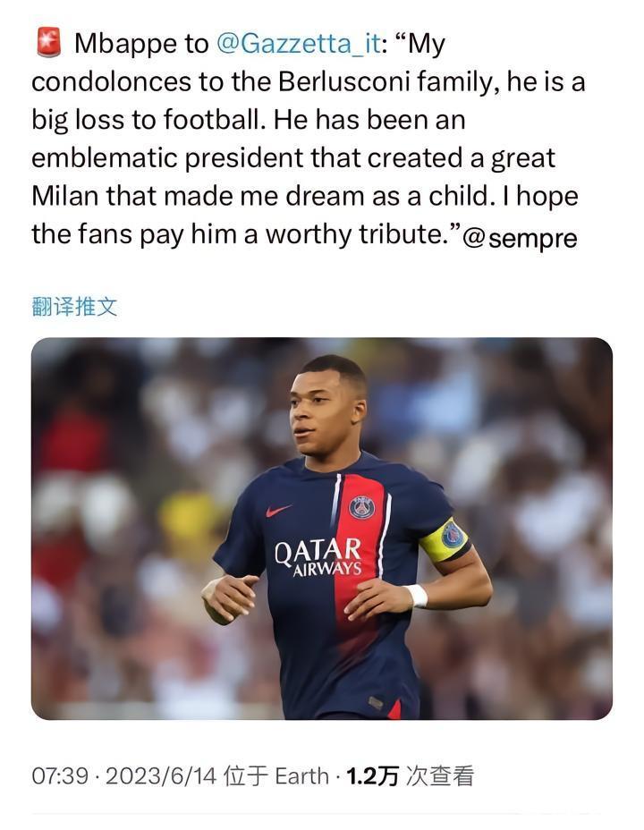Click the Earth location label

(x=301, y=776)
